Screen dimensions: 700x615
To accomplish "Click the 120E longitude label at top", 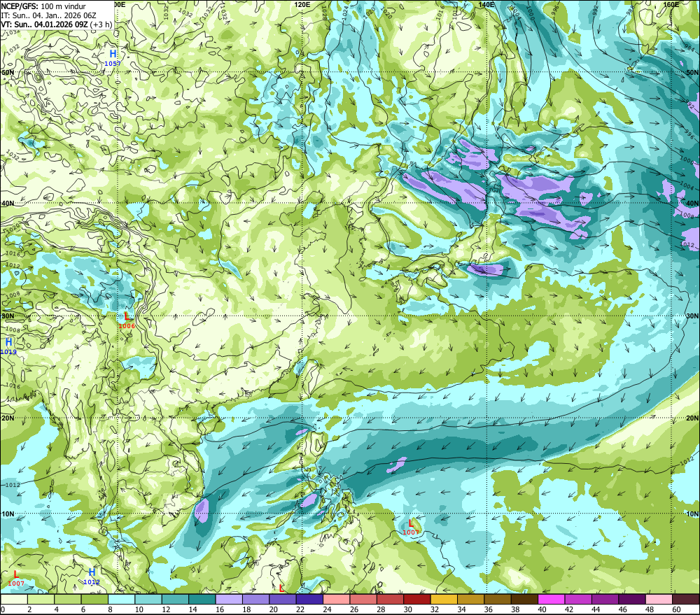I will coord(302,4).
